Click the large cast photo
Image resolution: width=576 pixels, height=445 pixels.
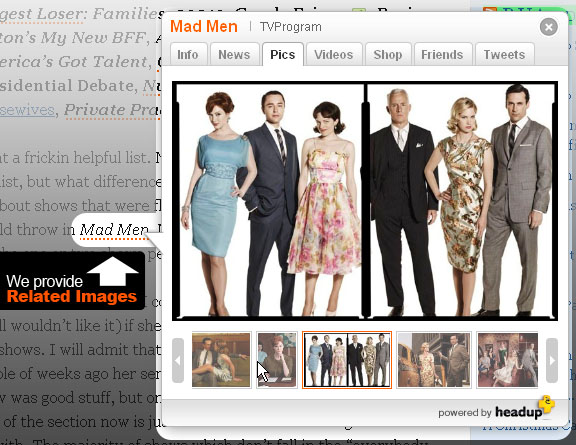click(x=365, y=201)
